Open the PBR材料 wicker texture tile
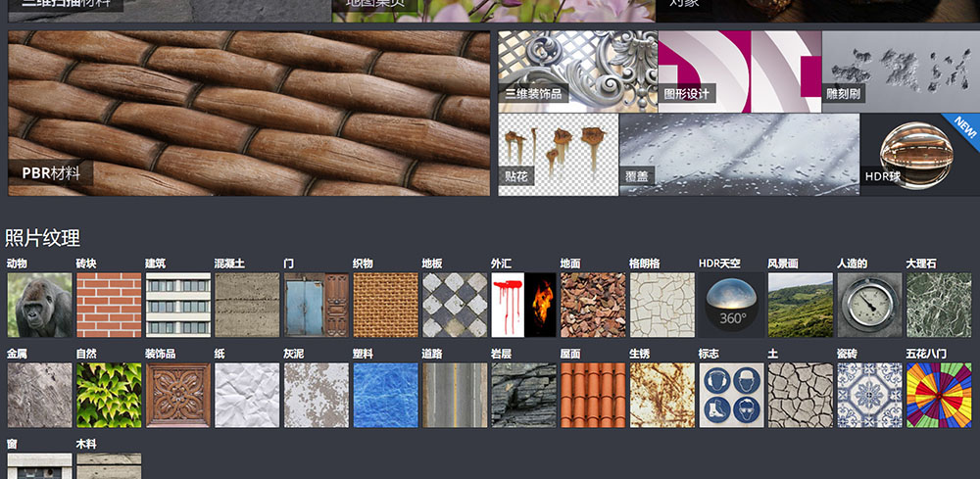Viewport: 980px width, 479px height. point(249,113)
